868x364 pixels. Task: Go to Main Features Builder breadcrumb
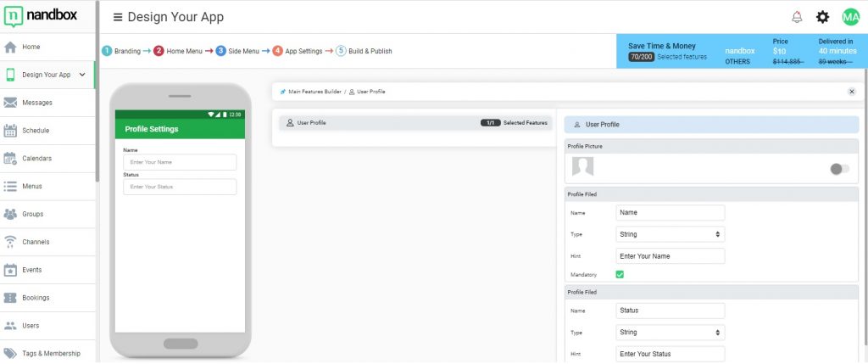click(x=315, y=92)
